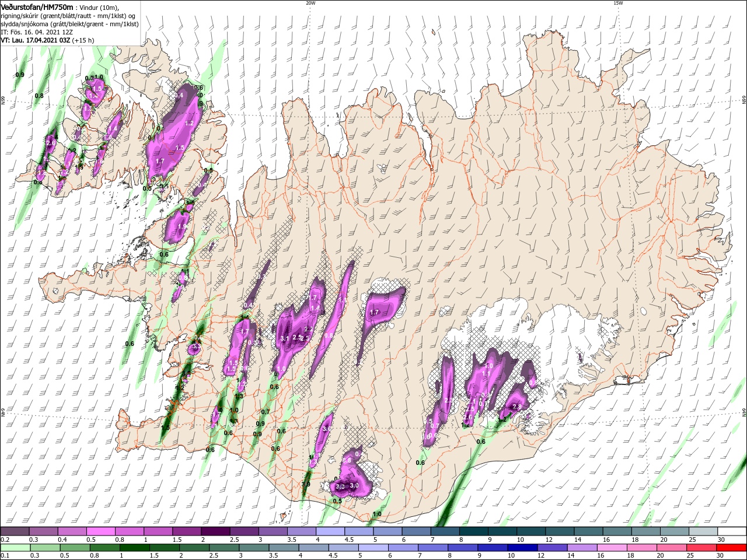Select the violet 12 rain legend swatch
Screen dimensions: 747x560
(552, 548)
